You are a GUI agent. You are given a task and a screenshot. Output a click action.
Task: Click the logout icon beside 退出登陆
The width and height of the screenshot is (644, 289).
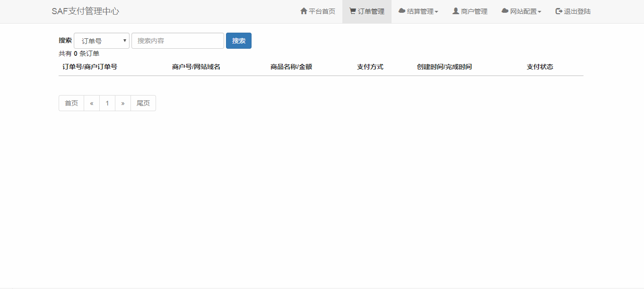pyautogui.click(x=559, y=11)
